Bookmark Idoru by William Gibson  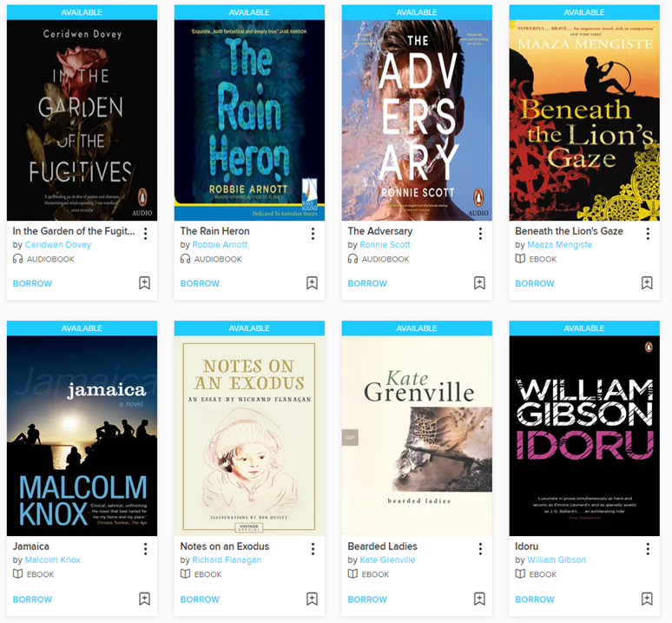647,599
